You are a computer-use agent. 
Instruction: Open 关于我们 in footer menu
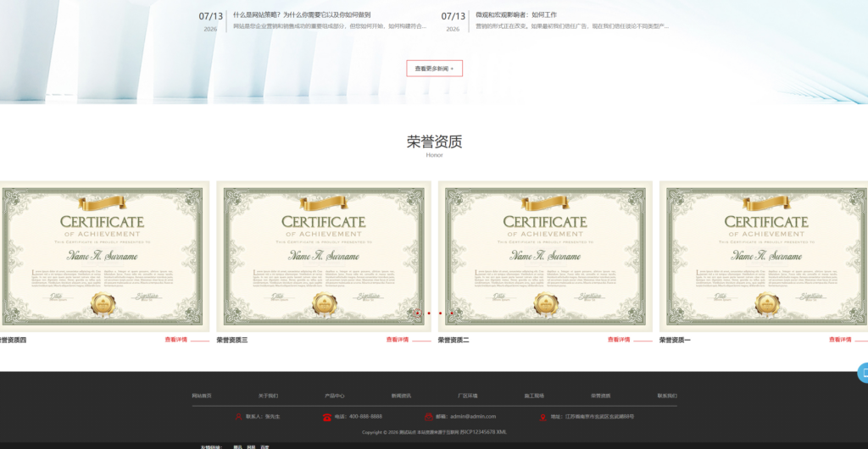click(269, 396)
